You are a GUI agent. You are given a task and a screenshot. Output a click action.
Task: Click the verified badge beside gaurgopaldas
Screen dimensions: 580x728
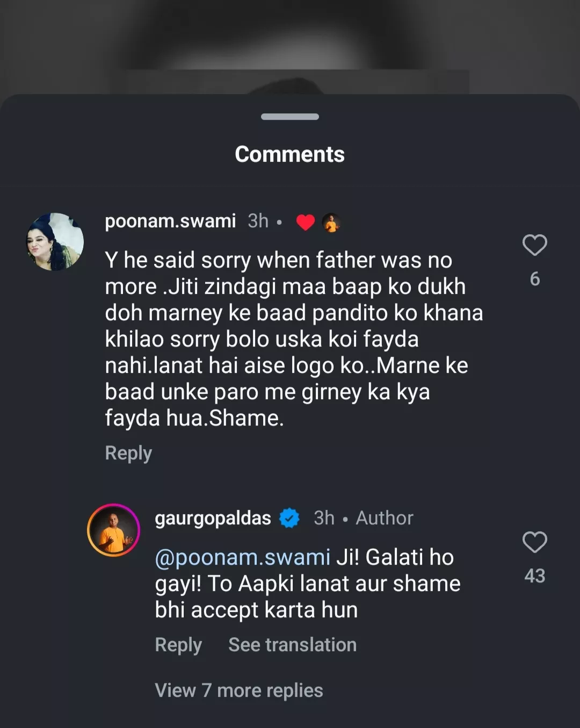289,517
